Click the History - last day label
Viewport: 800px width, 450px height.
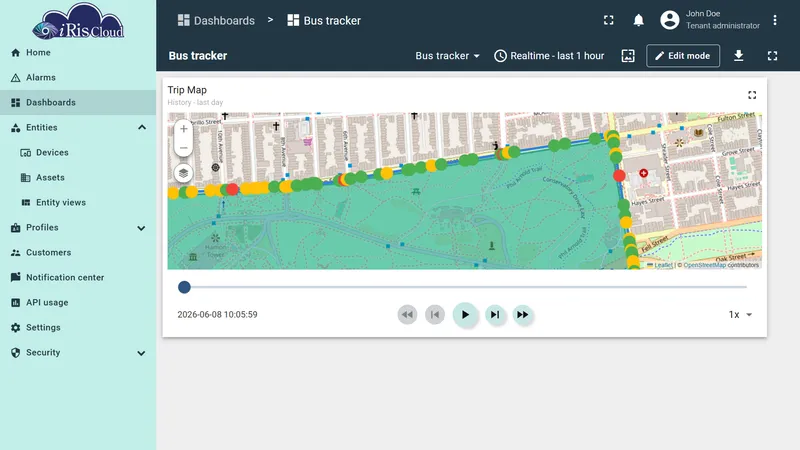(x=195, y=103)
